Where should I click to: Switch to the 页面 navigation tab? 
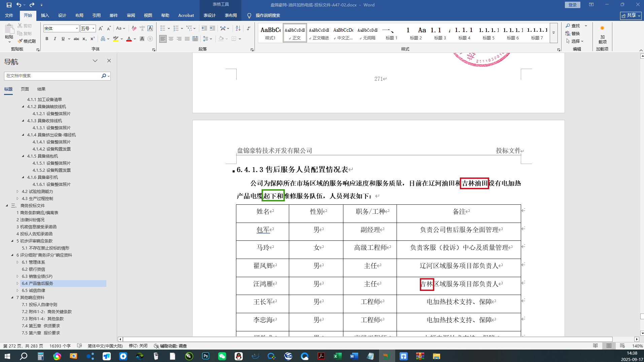tap(25, 89)
